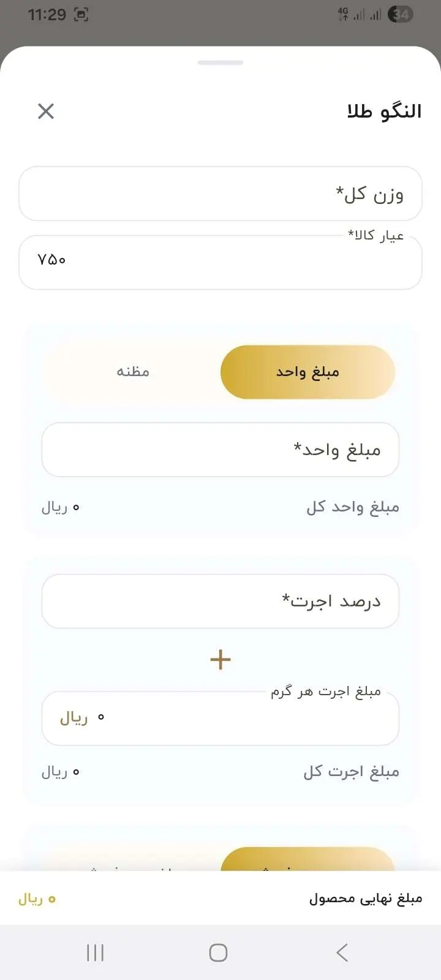The height and width of the screenshot is (980, 441).
Task: Tap the sheet drag handle at top
Action: [x=221, y=62]
